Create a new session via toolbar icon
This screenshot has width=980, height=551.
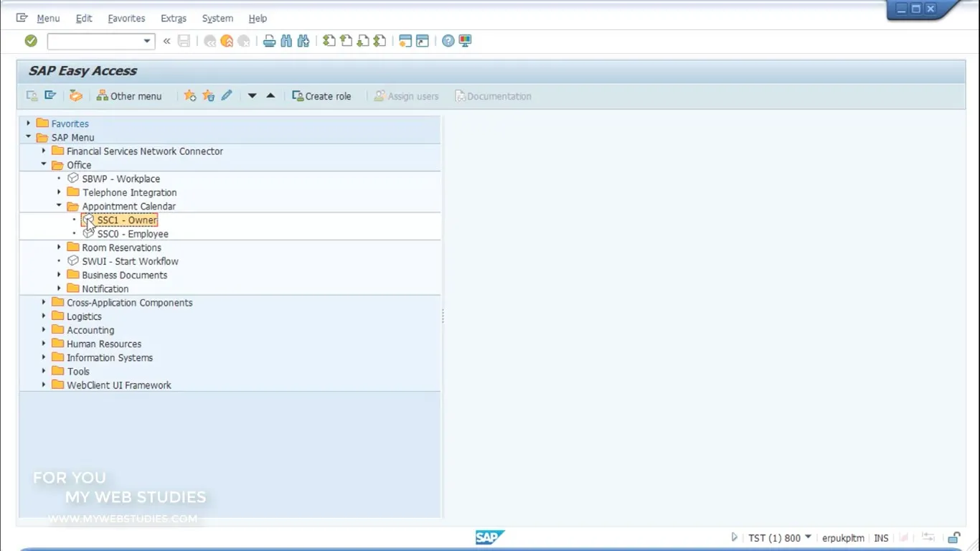405,41
